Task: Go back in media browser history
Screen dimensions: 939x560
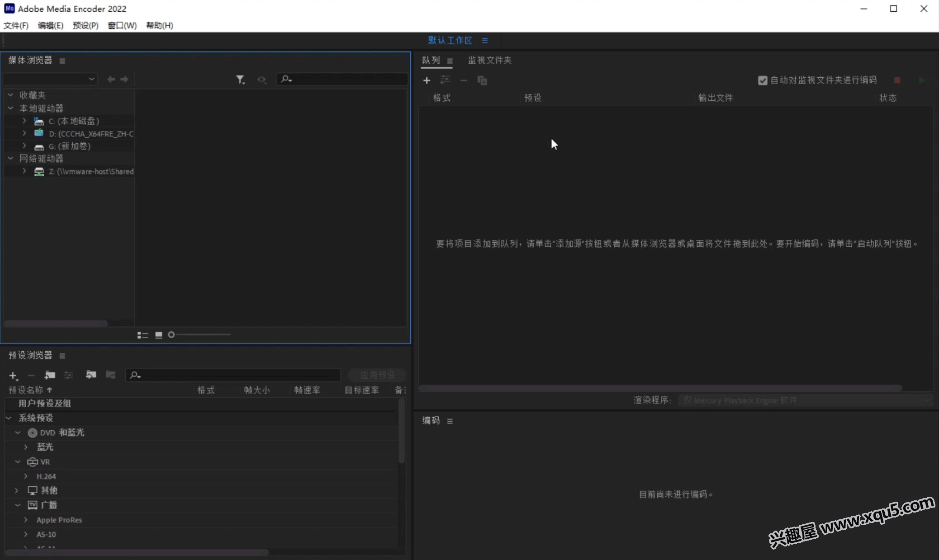Action: point(111,79)
